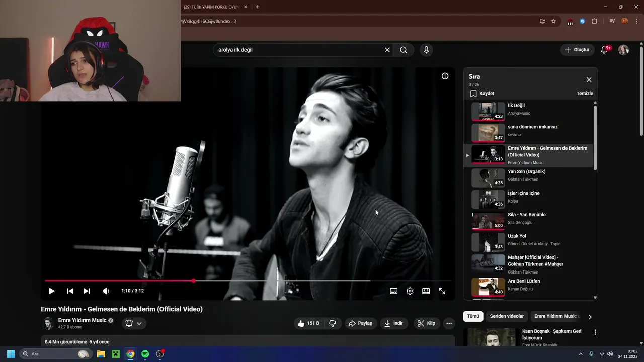Start voice search with the microphone icon
This screenshot has height=362, width=644.
426,50
